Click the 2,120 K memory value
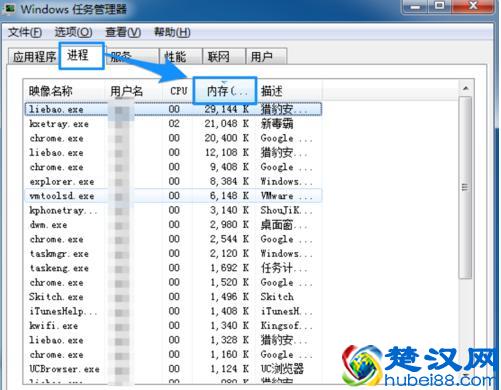The width and height of the screenshot is (501, 390). (229, 254)
